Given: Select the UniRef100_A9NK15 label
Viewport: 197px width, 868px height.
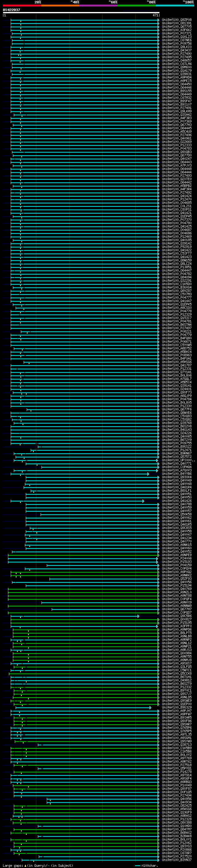Looking at the screenshot, I should pyautogui.click(x=177, y=545).
